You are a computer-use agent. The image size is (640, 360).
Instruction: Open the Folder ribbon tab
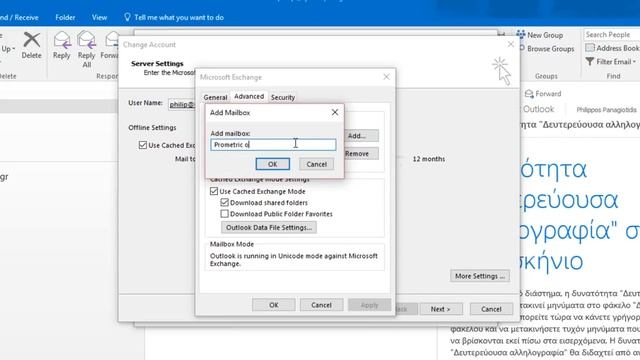[x=65, y=18]
